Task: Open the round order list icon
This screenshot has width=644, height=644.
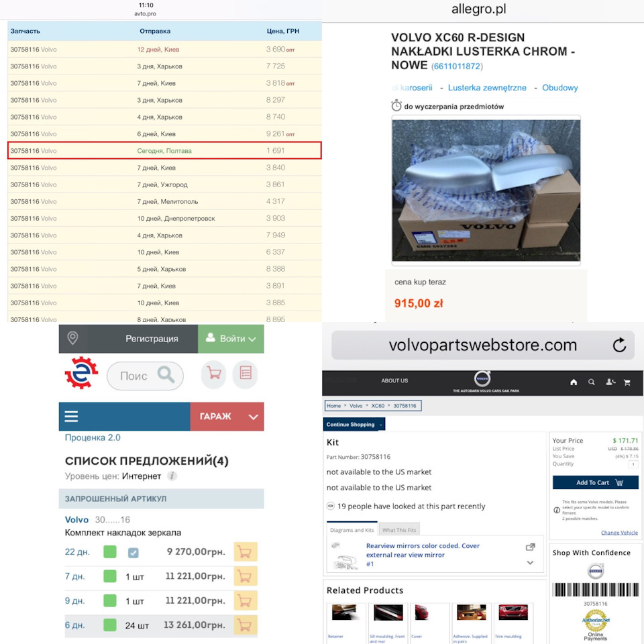Action: click(246, 374)
